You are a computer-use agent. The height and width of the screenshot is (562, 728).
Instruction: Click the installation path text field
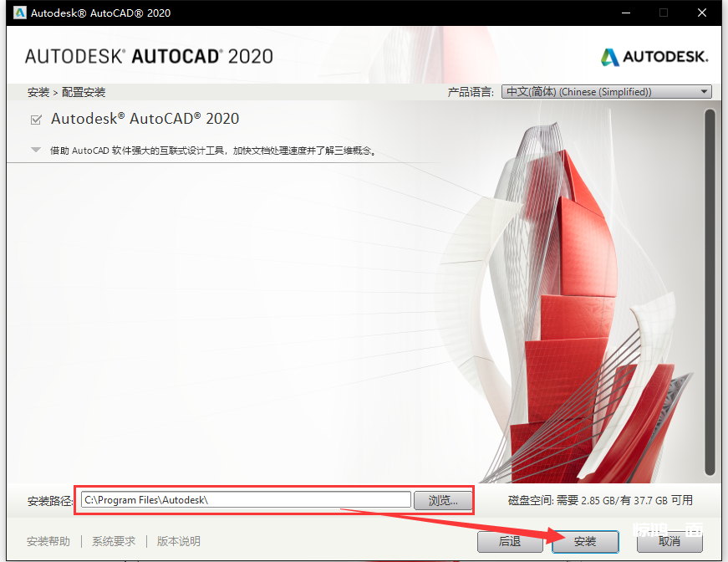pos(246,500)
